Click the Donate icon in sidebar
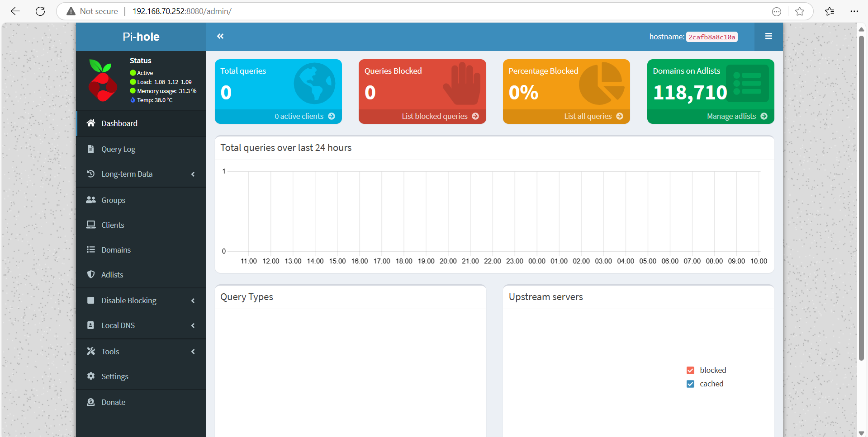 point(91,402)
